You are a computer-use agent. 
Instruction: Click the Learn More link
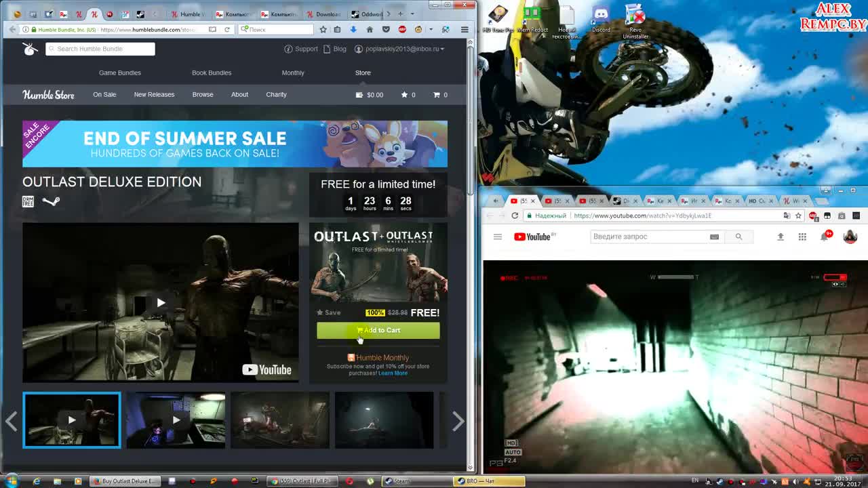pos(393,373)
